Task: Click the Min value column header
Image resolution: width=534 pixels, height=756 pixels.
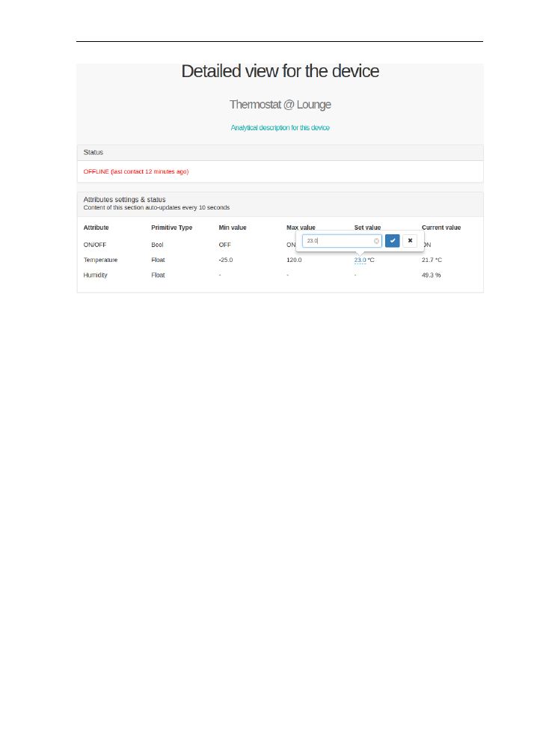Action: [232, 228]
